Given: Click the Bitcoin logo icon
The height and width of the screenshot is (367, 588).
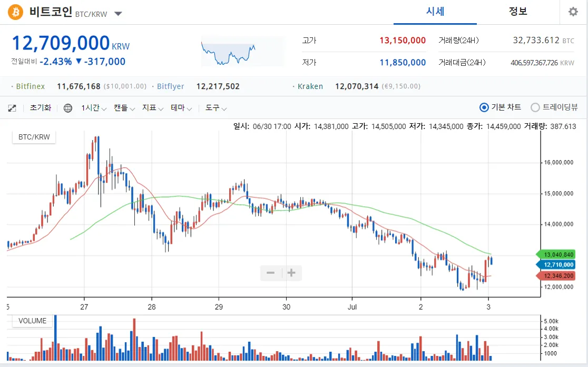Looking at the screenshot, I should pyautogui.click(x=15, y=12).
